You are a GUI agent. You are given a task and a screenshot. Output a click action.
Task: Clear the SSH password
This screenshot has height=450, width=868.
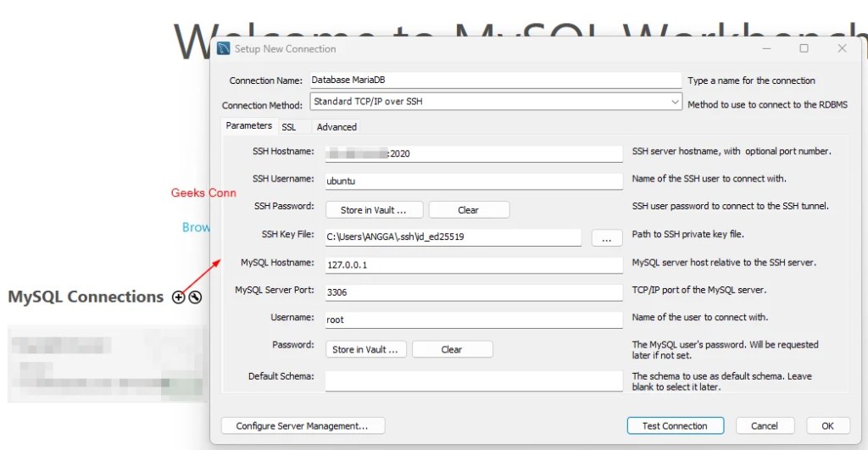point(468,210)
